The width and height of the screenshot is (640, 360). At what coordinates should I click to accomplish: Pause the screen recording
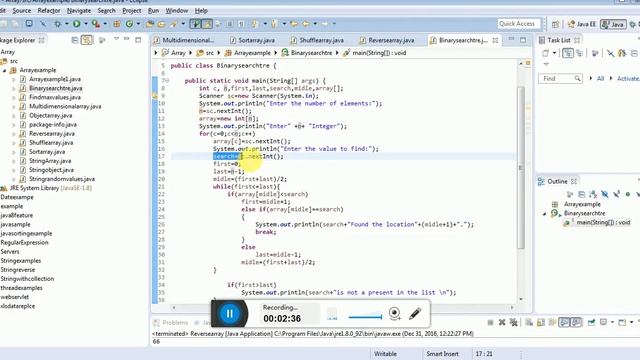[x=229, y=313]
